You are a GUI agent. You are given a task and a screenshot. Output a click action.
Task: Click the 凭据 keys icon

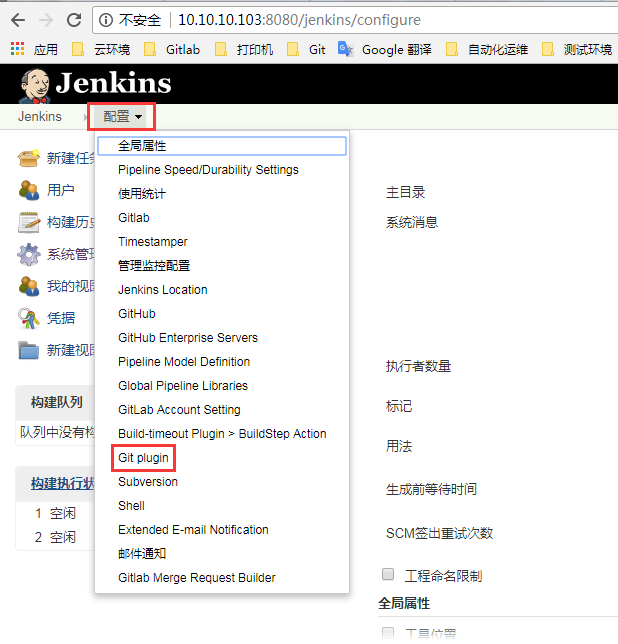29,318
